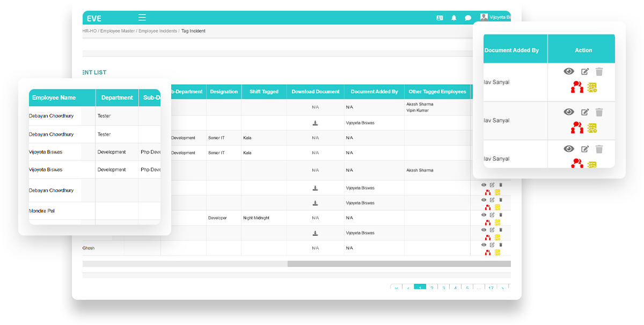Go to next page arrow in pagination

pos(502,289)
